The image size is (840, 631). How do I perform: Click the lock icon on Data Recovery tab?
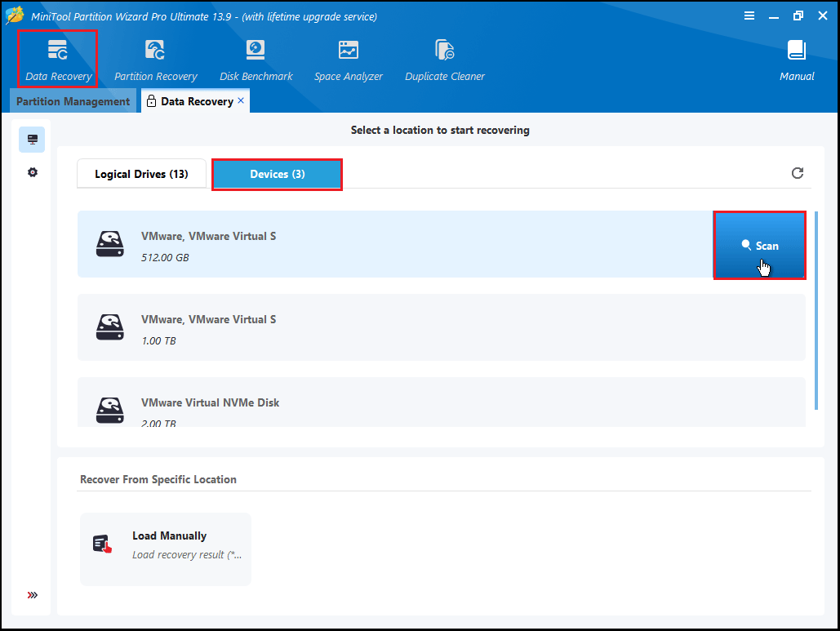pos(151,100)
